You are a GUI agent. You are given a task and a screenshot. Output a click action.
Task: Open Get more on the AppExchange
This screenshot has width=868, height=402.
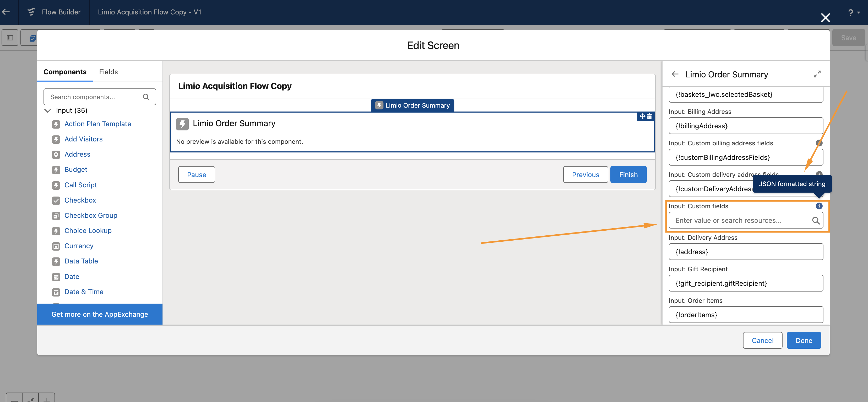[100, 314]
